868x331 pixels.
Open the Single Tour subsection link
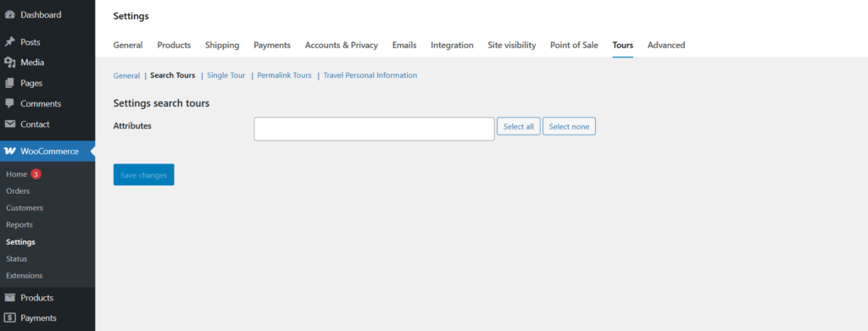pyautogui.click(x=225, y=75)
